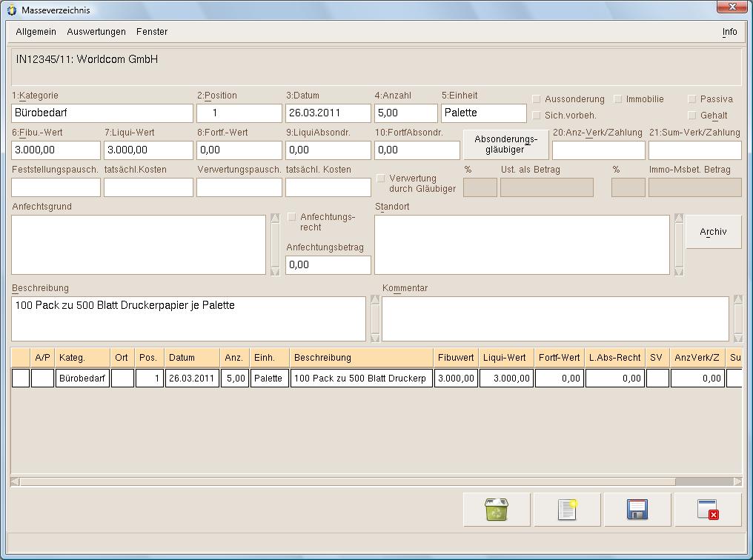This screenshot has width=753, height=560.
Task: Click inside the Beschreibung text area
Action: [188, 319]
